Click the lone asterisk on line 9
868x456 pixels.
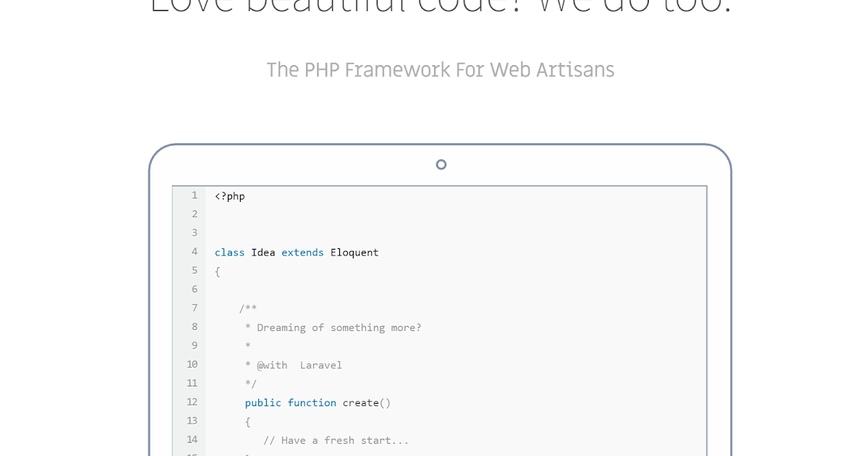click(x=247, y=346)
